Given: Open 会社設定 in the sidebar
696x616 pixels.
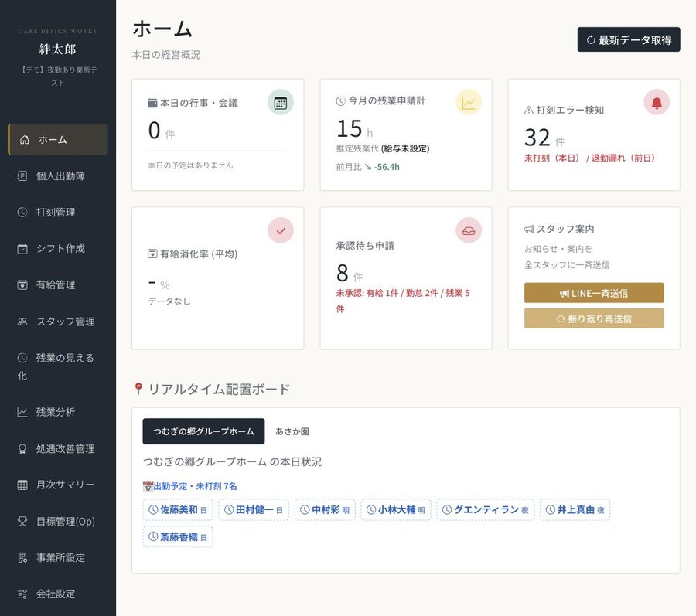Looking at the screenshot, I should tap(58, 594).
